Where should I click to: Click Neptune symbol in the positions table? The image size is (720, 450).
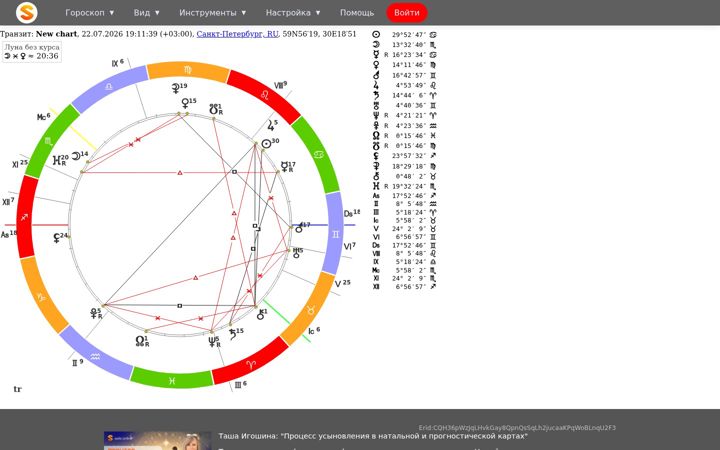click(376, 115)
